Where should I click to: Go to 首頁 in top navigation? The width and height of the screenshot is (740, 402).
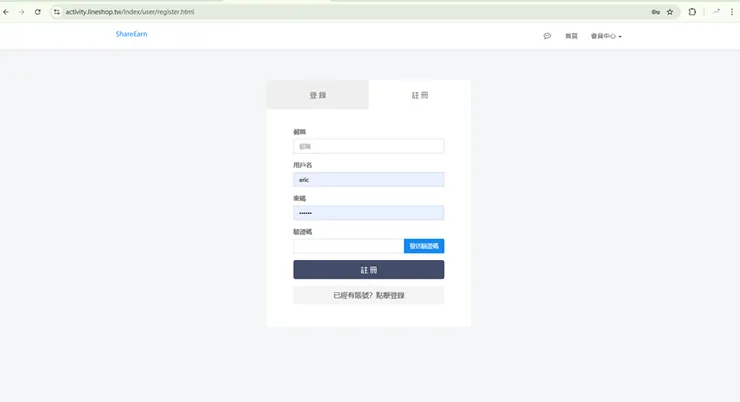[572, 36]
